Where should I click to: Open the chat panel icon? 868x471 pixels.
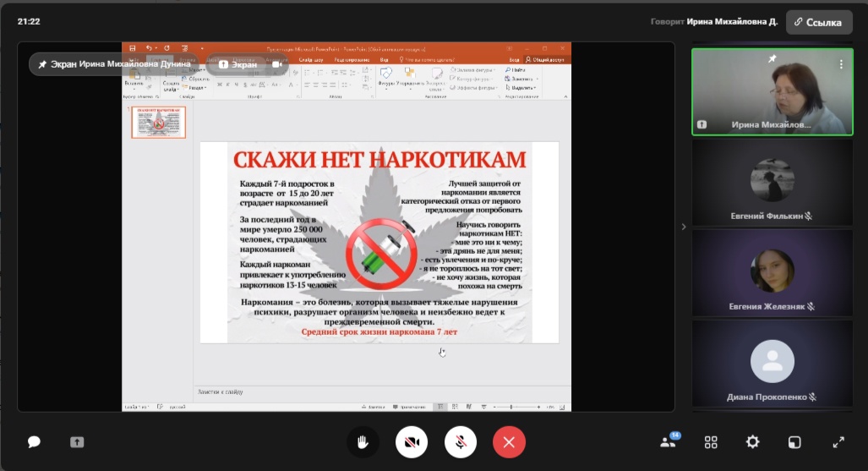[x=34, y=442]
